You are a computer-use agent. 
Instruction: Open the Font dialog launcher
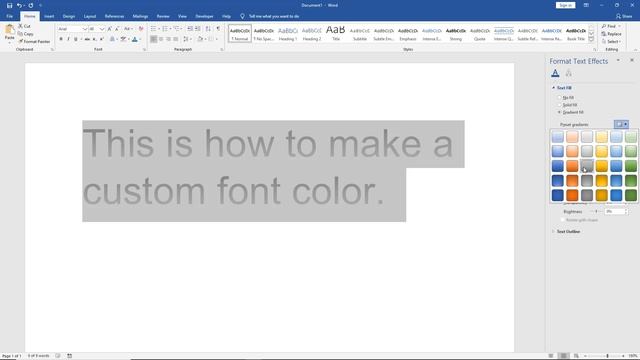[x=144, y=49]
